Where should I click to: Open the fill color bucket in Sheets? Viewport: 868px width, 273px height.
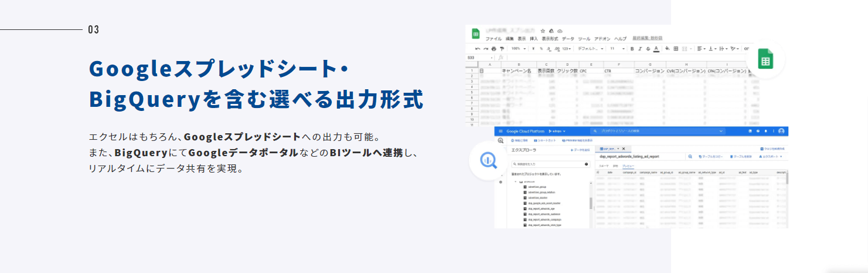(668, 48)
